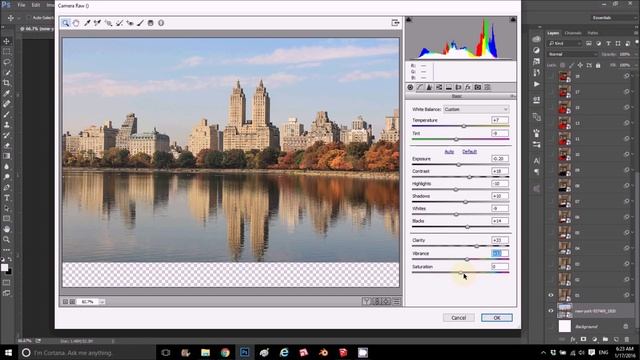The height and width of the screenshot is (360, 640).
Task: Click the Saturation slider handle
Action: click(x=460, y=272)
